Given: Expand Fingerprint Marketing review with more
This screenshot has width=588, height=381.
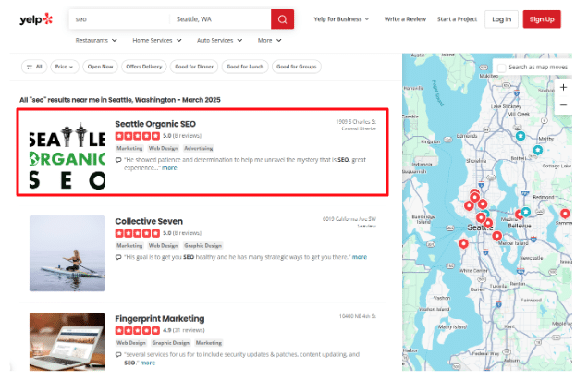Looking at the screenshot, I should pos(148,363).
